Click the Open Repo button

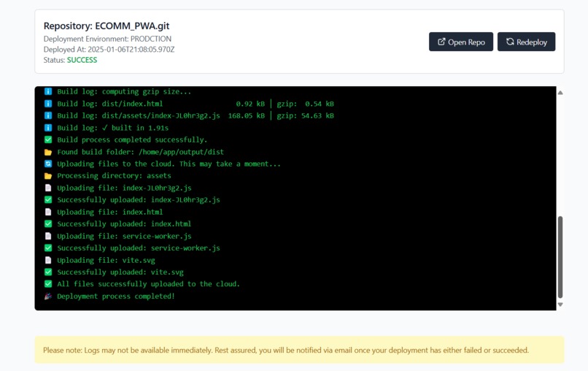(461, 42)
